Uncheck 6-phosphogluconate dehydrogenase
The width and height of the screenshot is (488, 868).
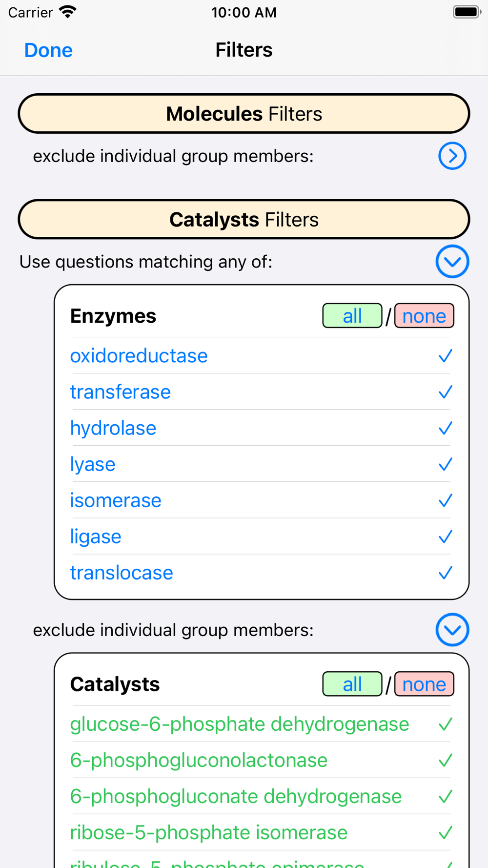(x=261, y=796)
